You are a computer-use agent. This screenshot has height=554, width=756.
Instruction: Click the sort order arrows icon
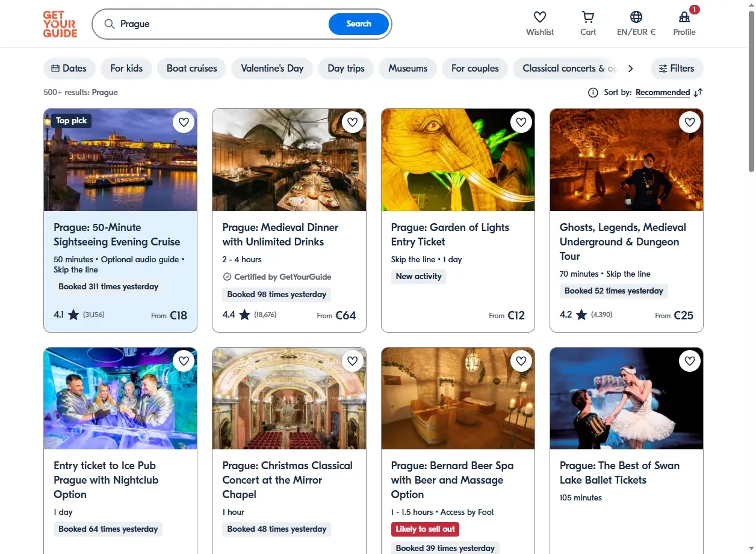[x=698, y=93]
